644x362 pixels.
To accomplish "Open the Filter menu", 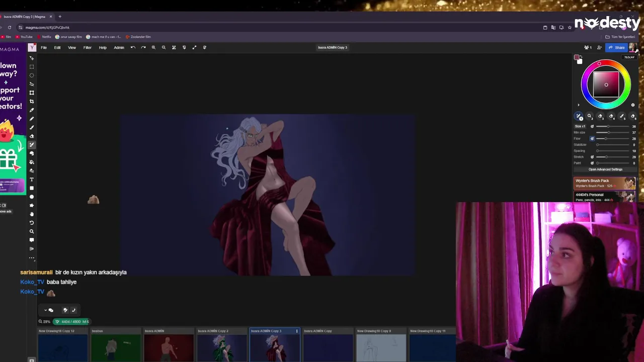I will (87, 47).
